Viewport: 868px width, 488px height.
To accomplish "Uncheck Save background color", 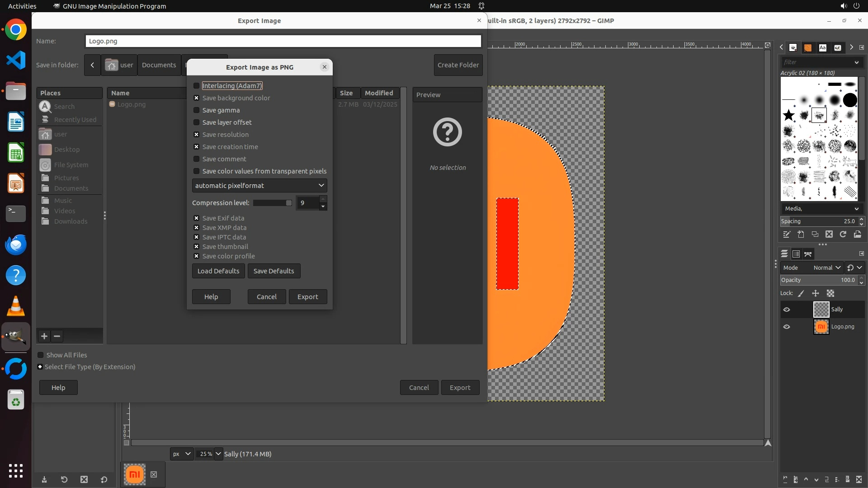I will tap(196, 98).
